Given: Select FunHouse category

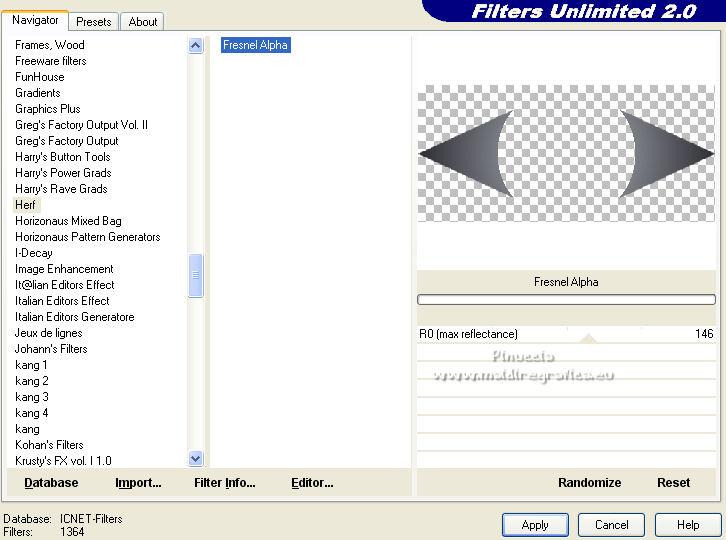Looking at the screenshot, I should (39, 77).
